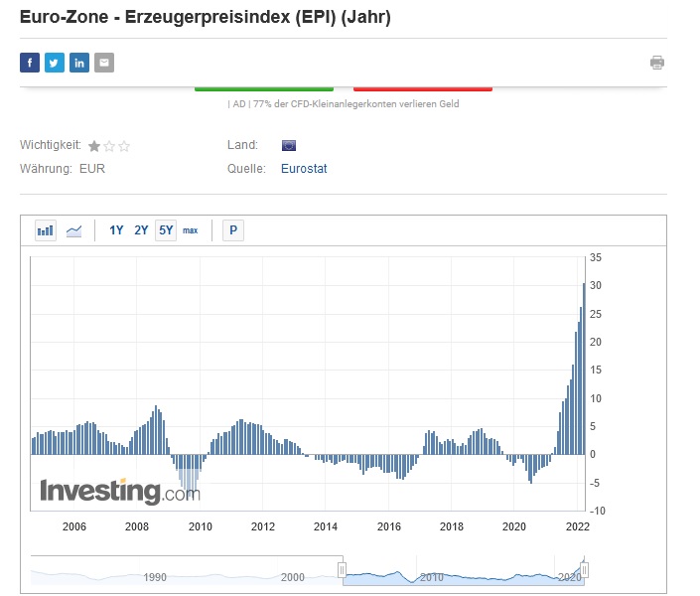Screen dimensions: 700x596
Task: Switch chart to line view
Action: point(73,230)
